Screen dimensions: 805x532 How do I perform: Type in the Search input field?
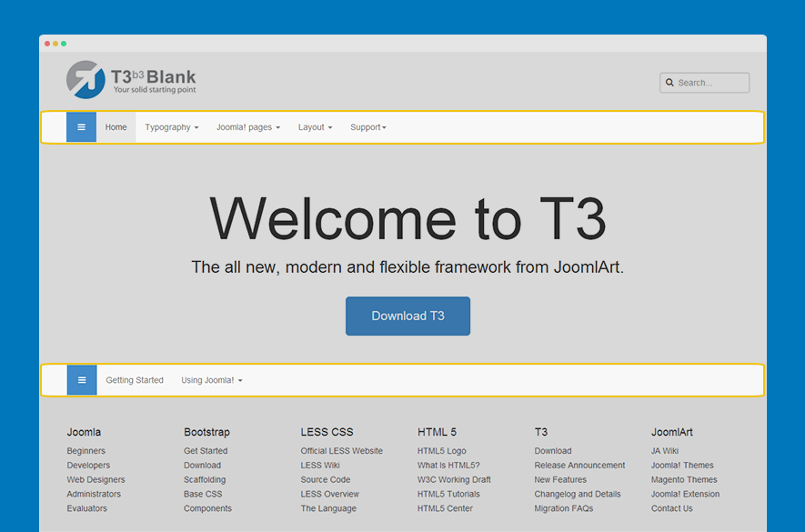click(x=711, y=83)
